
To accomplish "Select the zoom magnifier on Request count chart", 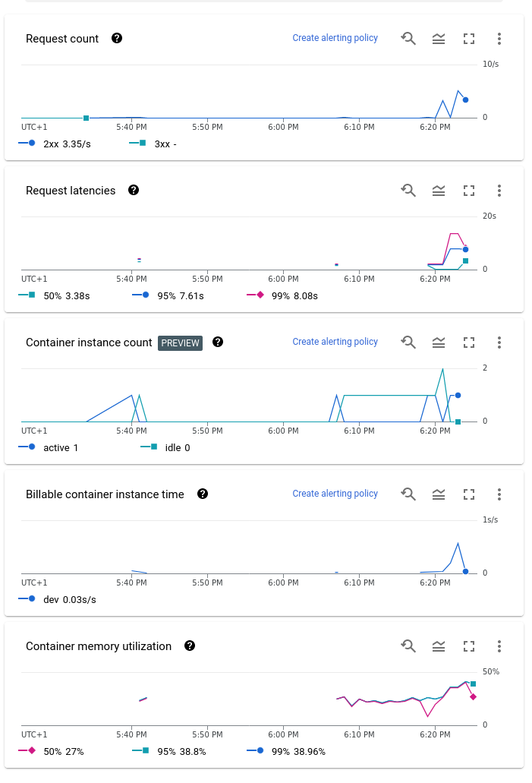I will [408, 38].
